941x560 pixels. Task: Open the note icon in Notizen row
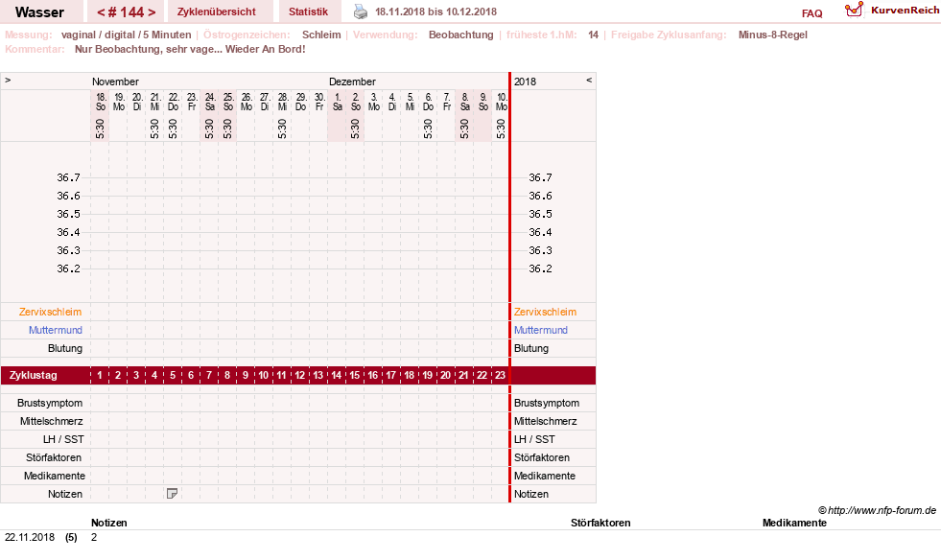[x=173, y=494]
